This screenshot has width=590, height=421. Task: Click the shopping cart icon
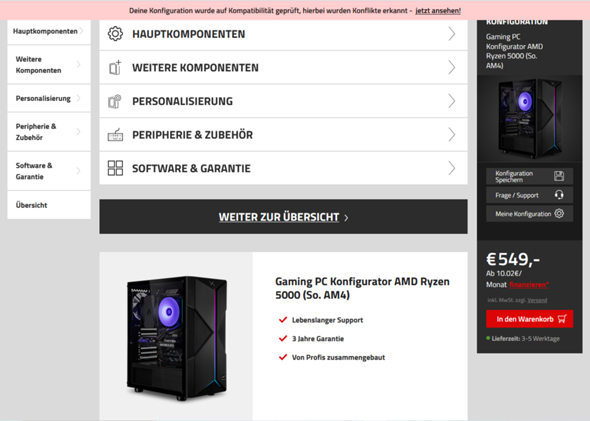pos(562,319)
